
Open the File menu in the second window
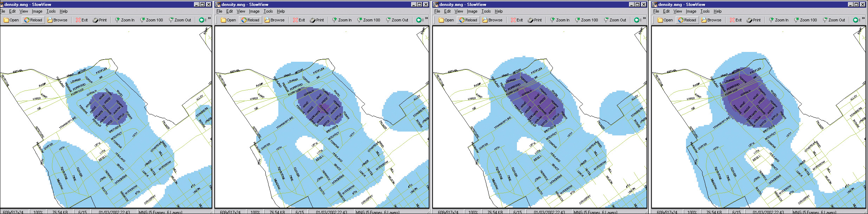pos(219,11)
